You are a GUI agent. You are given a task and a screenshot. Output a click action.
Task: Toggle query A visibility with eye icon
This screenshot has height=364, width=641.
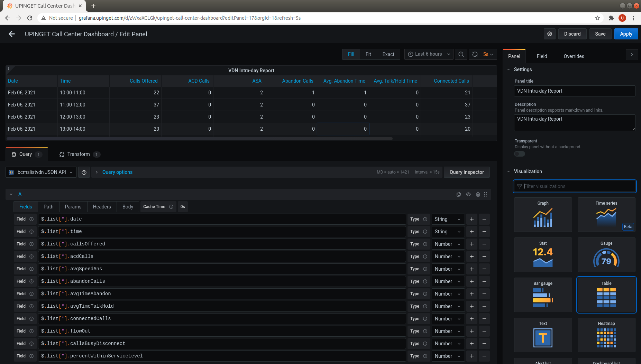[468, 194]
